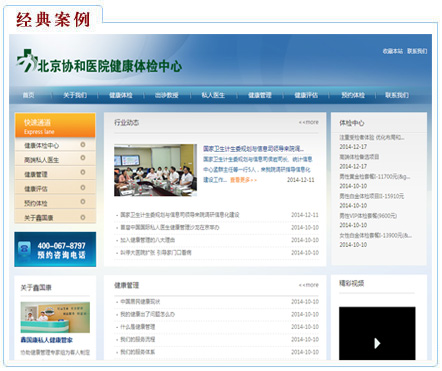Viewport: 442px width, 371px height.
Task: Select 健康管理 in the navigation bar
Action: coord(260,95)
